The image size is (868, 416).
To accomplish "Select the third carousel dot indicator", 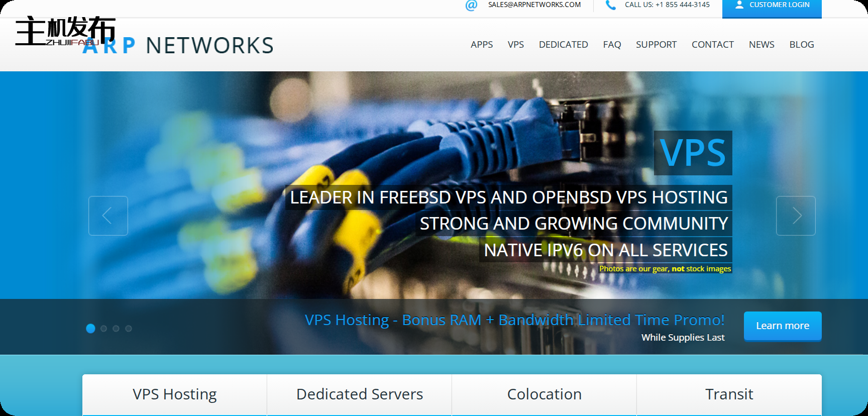I will click(x=116, y=329).
